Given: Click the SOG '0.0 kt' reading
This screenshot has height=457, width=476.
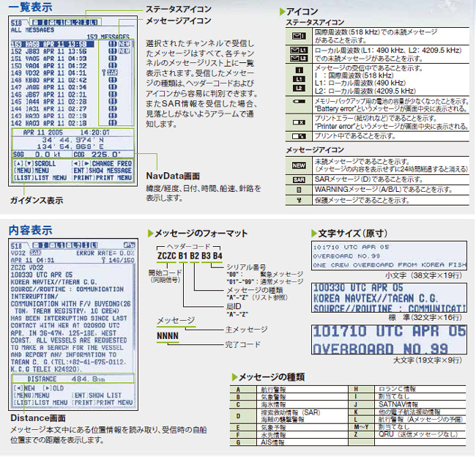Looking at the screenshot, I should click(x=48, y=155).
